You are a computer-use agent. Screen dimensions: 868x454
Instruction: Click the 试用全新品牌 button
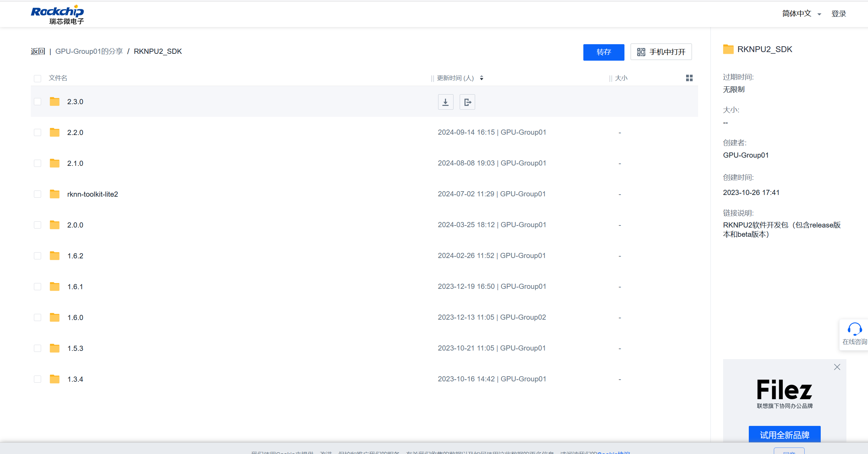point(784,434)
